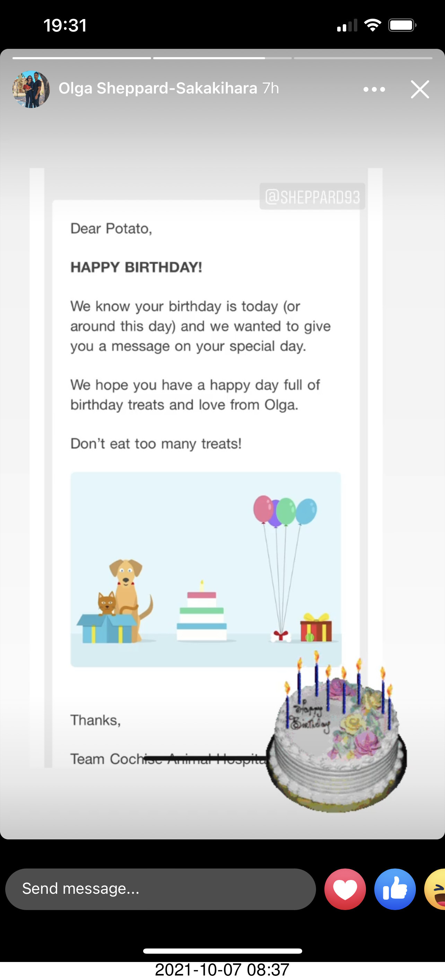Tap the first story progress bar
445x980 pixels.
pos(82,58)
